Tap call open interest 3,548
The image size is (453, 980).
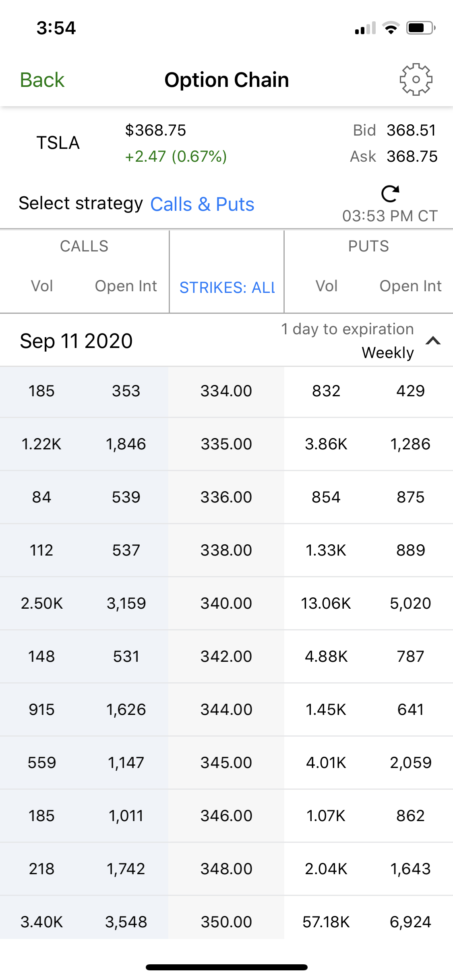point(126,922)
